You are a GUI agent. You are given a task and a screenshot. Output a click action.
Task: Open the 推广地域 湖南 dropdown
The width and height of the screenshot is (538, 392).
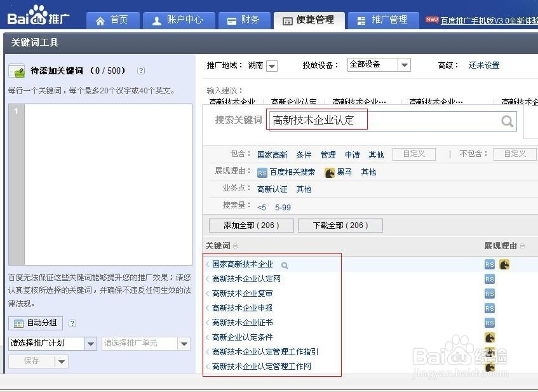tap(272, 65)
